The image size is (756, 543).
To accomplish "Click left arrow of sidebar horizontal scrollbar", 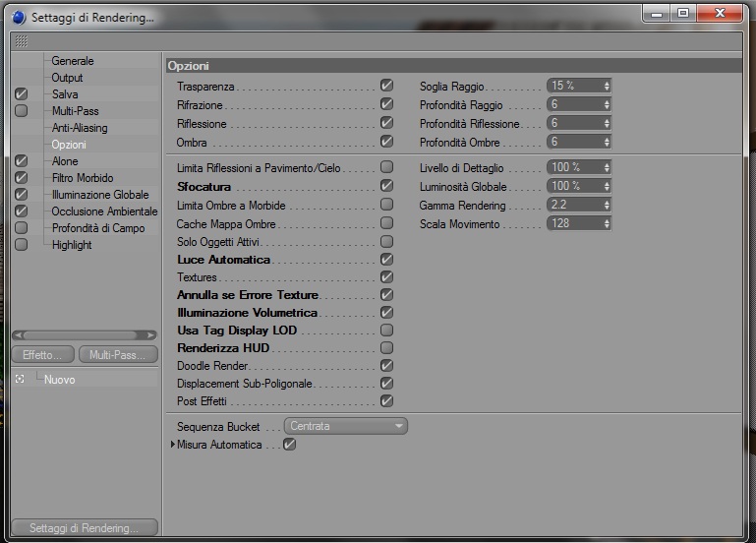I will 19,334.
